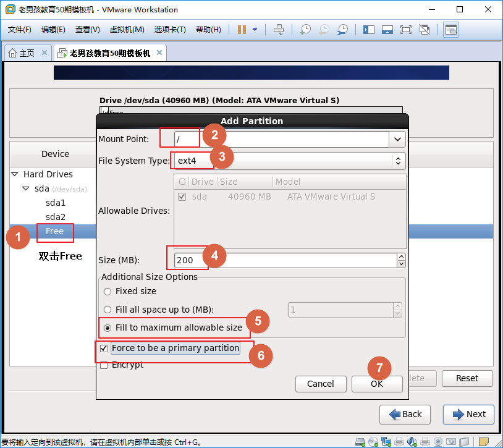Viewport: 503px width, 448px height.
Task: Click the Pause virtual machine icon
Action: click(241, 30)
